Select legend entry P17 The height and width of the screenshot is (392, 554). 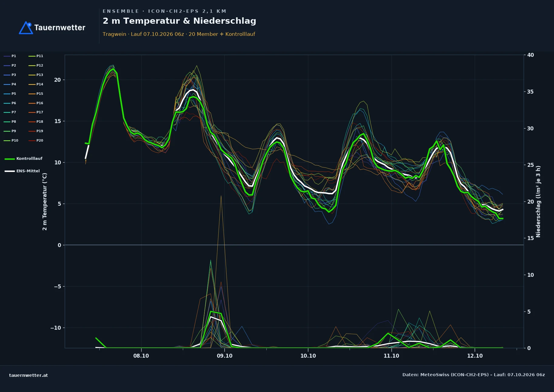click(x=36, y=112)
